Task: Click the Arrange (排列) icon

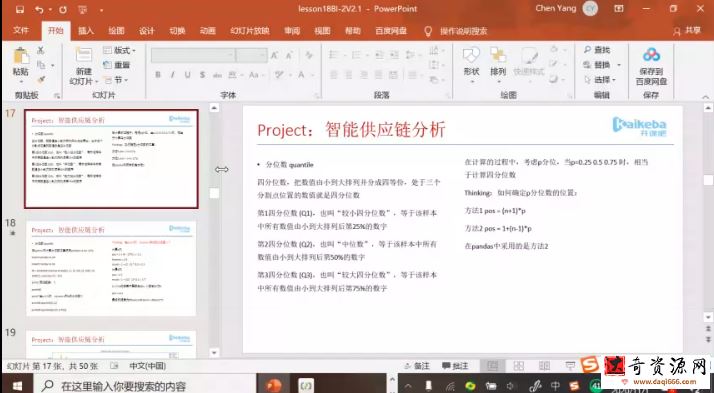Action: (498, 56)
